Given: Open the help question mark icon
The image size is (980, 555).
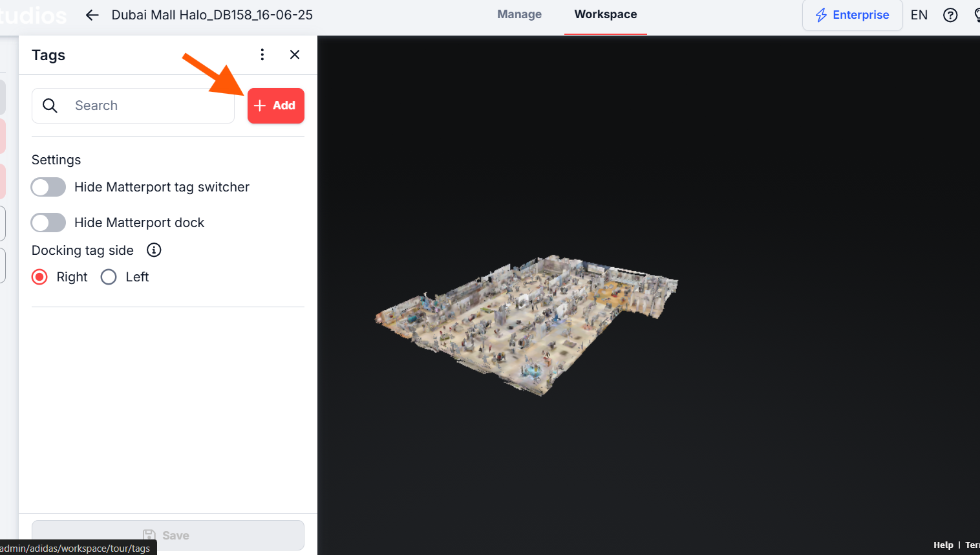Looking at the screenshot, I should point(950,15).
